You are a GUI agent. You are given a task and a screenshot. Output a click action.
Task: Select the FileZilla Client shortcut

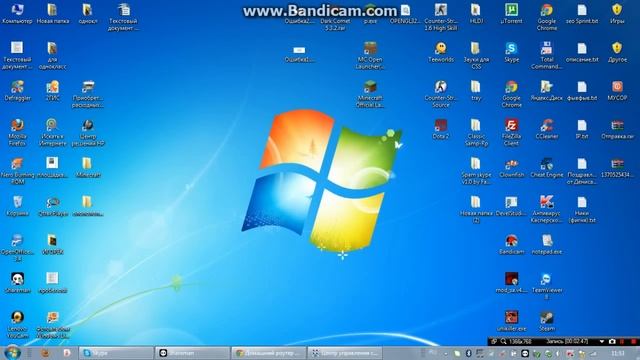coord(511,132)
